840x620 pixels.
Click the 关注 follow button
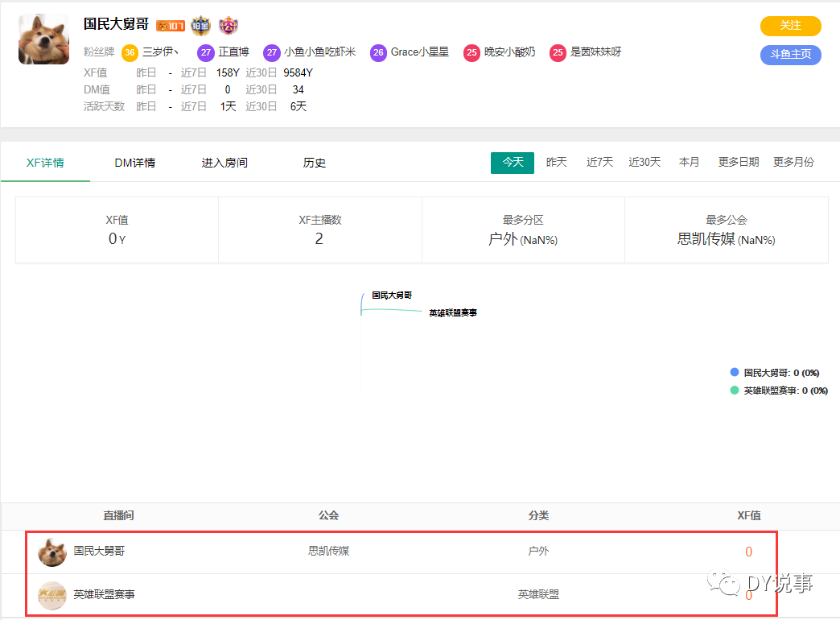[x=790, y=26]
